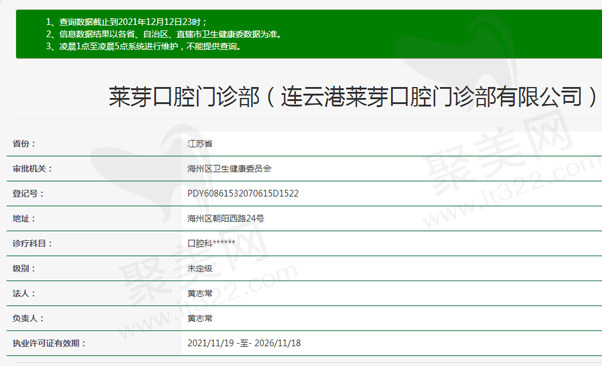Click the green notice about data cutoff 2021年12月12日
Image resolution: width=602 pixels, height=366 pixels.
coord(127,22)
